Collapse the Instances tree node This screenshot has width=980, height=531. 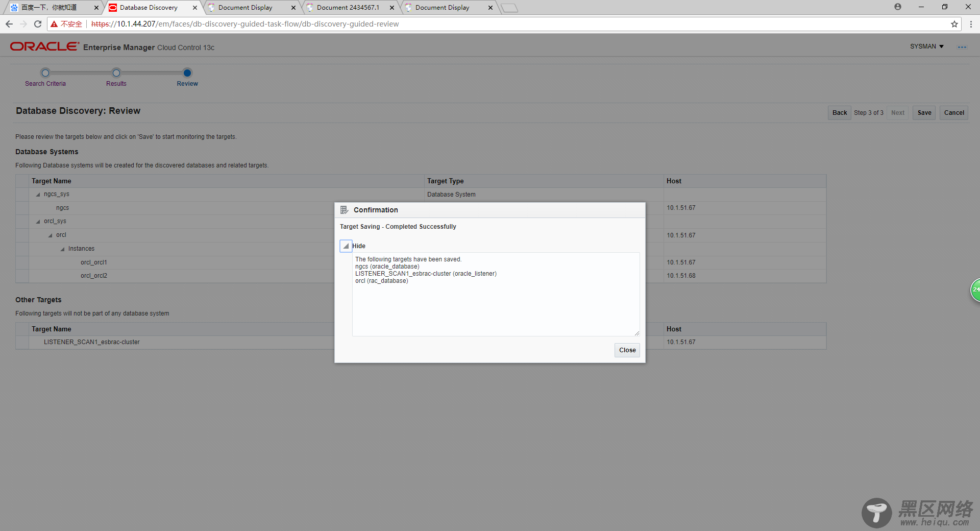[x=62, y=249]
